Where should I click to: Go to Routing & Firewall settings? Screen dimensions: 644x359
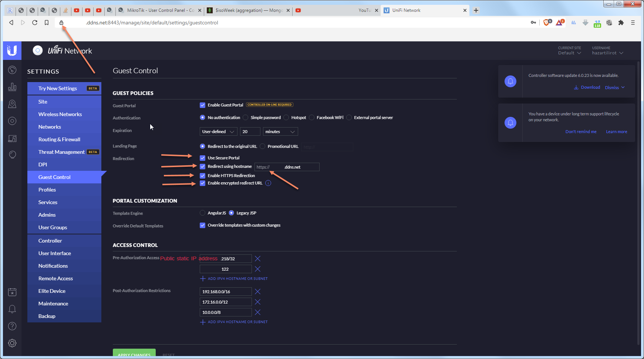tap(64, 139)
